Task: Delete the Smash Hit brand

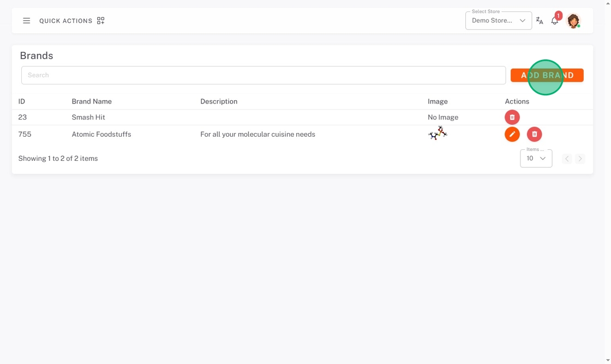Action: [x=512, y=117]
